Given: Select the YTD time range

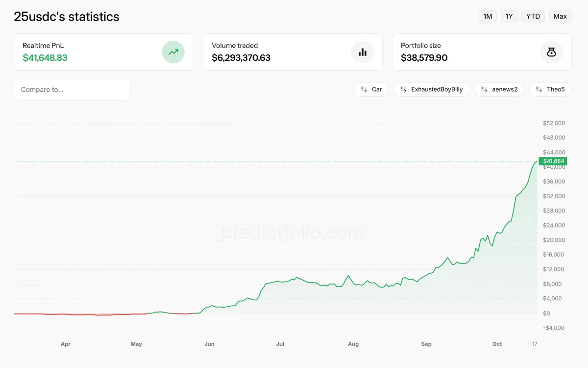Looking at the screenshot, I should pos(533,16).
